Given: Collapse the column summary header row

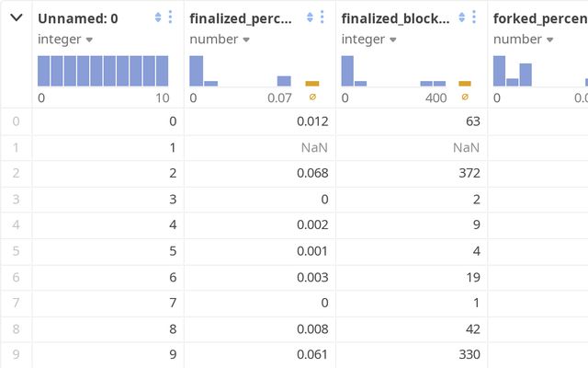Looking at the screenshot, I should coord(17,17).
